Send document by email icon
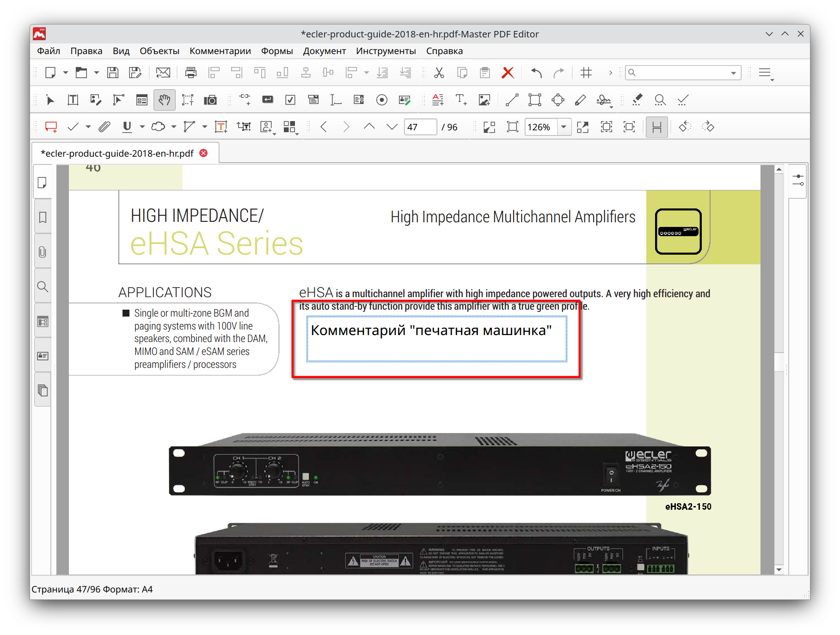Image resolution: width=840 pixels, height=635 pixels. click(x=163, y=73)
